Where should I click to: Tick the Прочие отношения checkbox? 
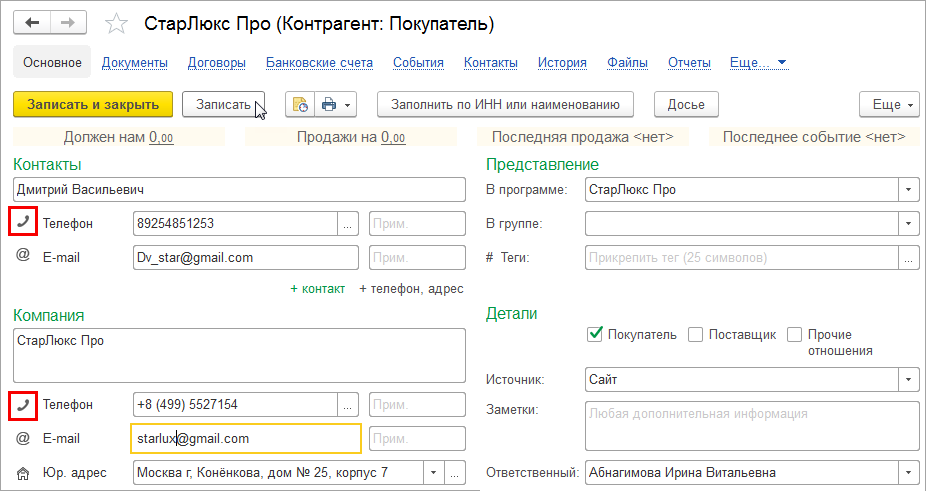pos(795,334)
